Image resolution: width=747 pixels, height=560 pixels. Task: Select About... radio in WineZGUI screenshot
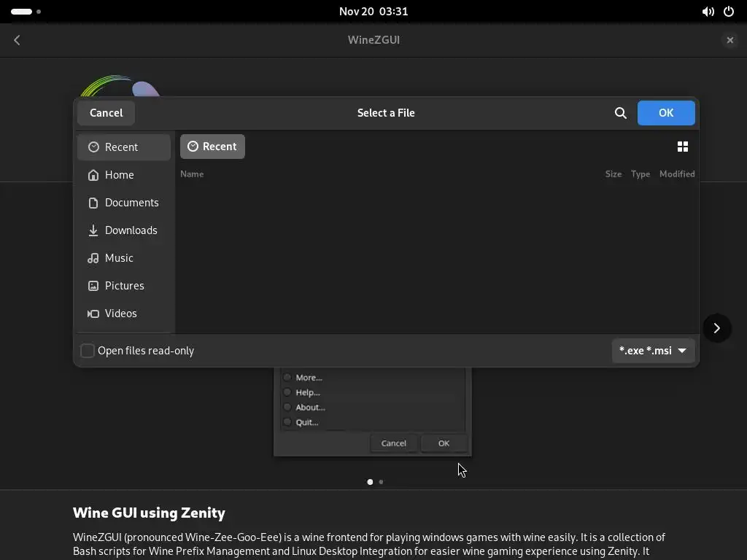[287, 407]
